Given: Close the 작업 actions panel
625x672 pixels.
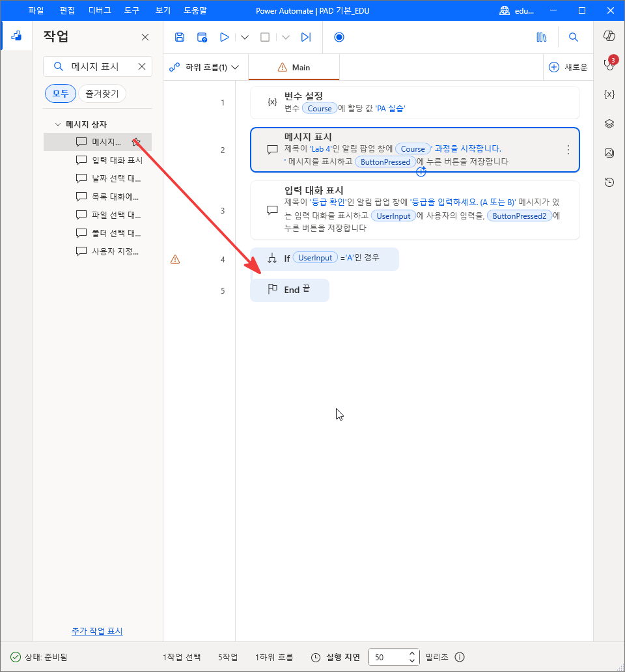Looking at the screenshot, I should (x=145, y=37).
